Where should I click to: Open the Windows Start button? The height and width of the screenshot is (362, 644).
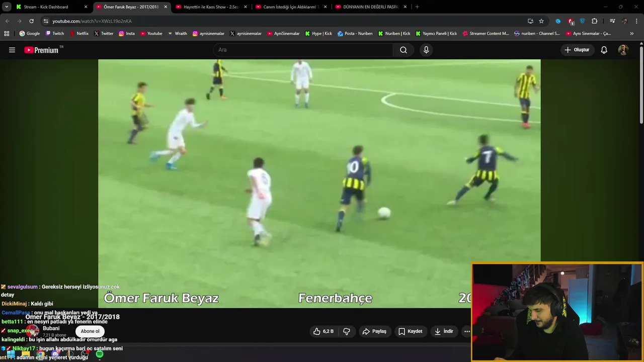point(11,354)
